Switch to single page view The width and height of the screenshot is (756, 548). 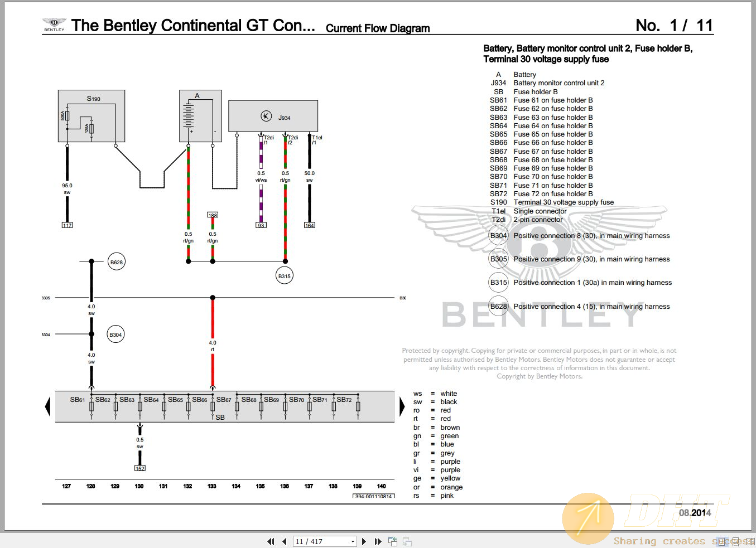pyautogui.click(x=723, y=541)
